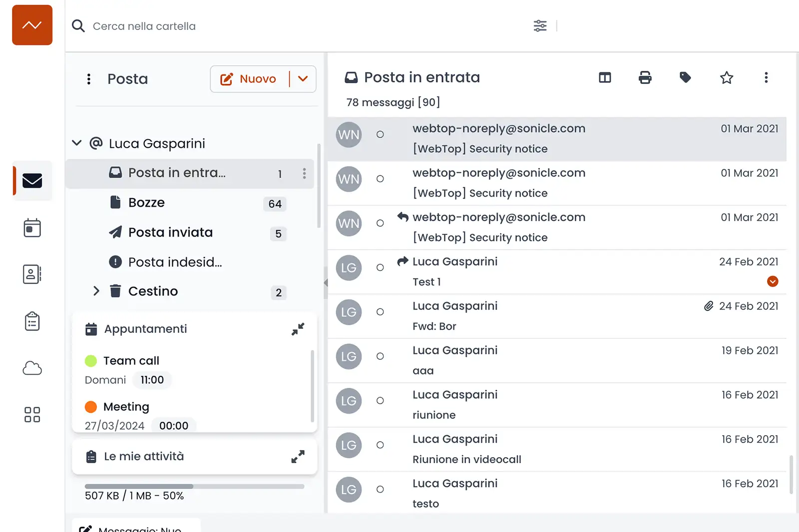Open advanced search filter options icon
Viewport: 799px width, 532px height.
click(x=540, y=26)
